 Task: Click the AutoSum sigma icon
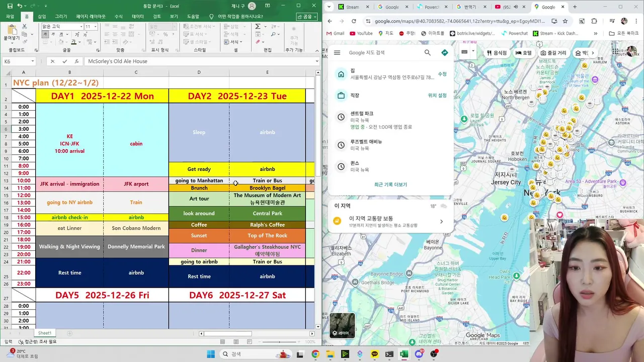[257, 27]
